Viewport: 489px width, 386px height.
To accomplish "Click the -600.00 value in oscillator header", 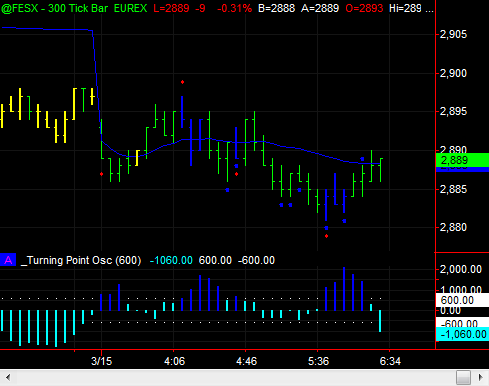I will click(256, 260).
